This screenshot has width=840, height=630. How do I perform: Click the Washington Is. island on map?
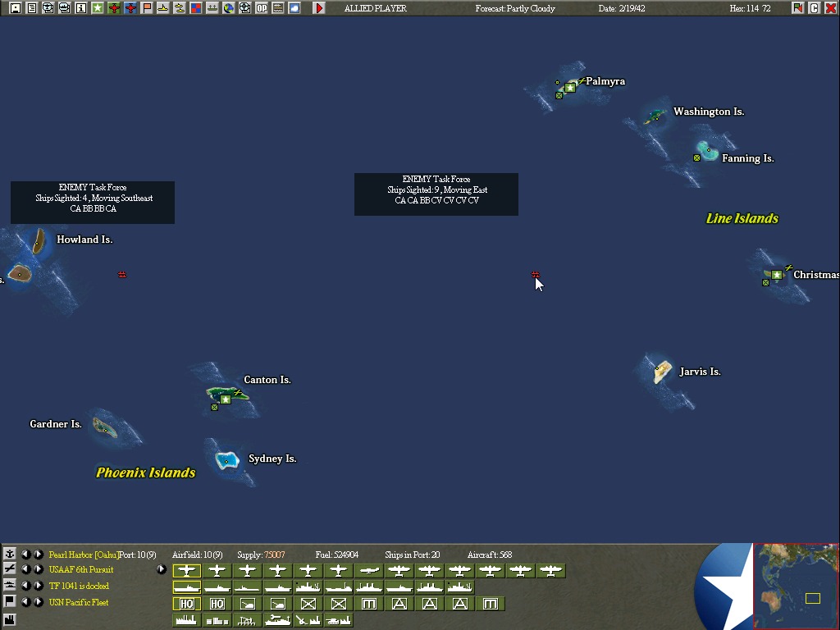tap(655, 115)
